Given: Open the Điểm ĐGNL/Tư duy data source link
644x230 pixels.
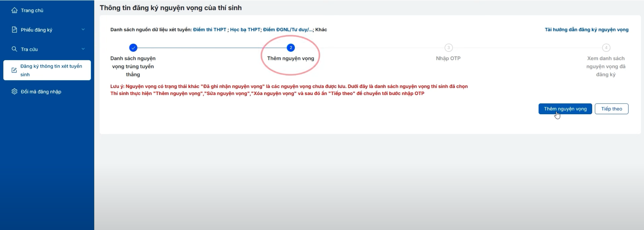Looking at the screenshot, I should click(x=288, y=30).
